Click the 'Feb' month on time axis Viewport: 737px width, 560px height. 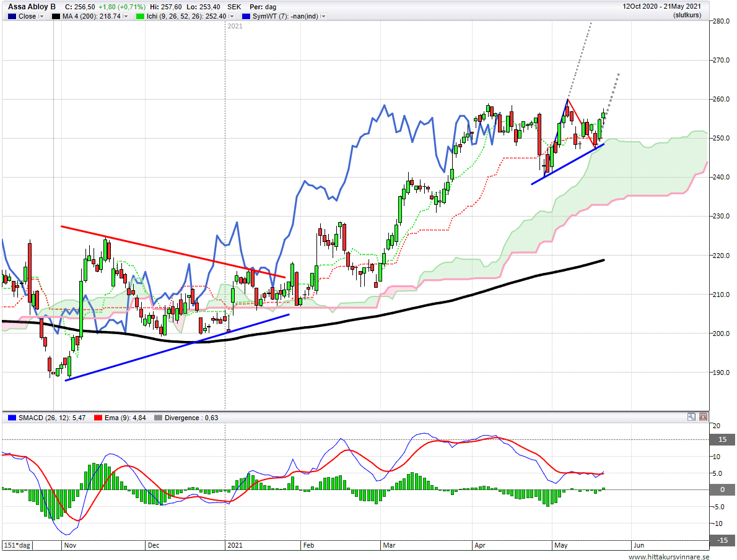point(308,545)
